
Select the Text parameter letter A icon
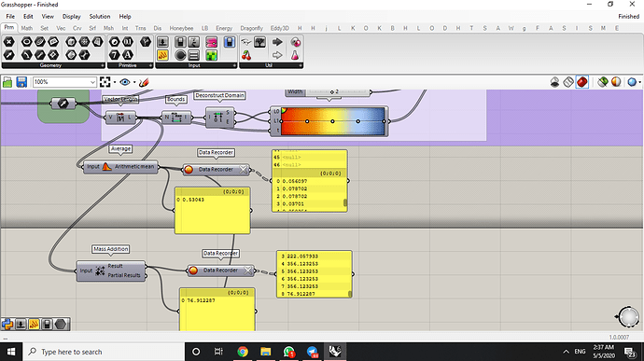[x=128, y=55]
